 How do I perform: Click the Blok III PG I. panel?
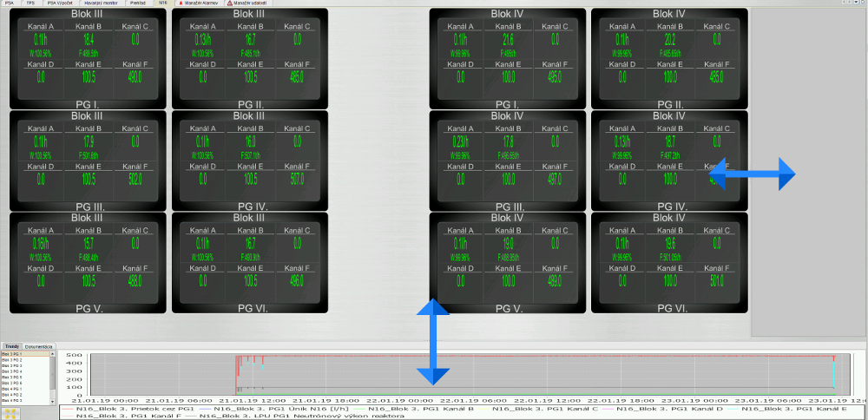tap(87, 59)
